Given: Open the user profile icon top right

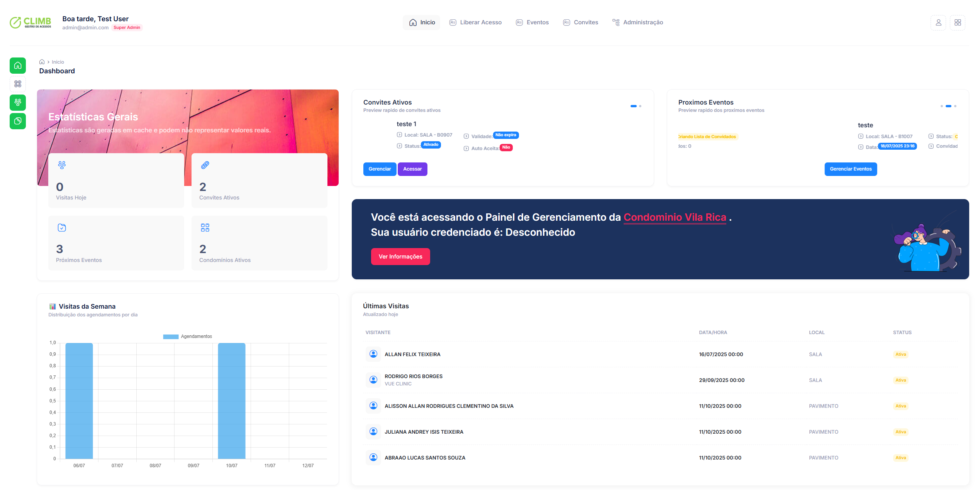Looking at the screenshot, I should click(938, 23).
